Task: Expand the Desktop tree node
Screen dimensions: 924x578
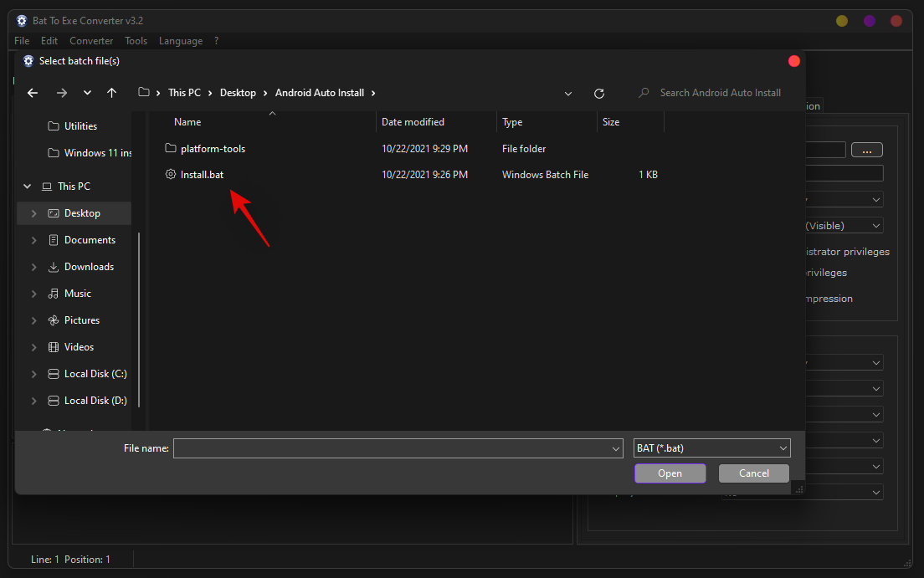Action: tap(33, 213)
